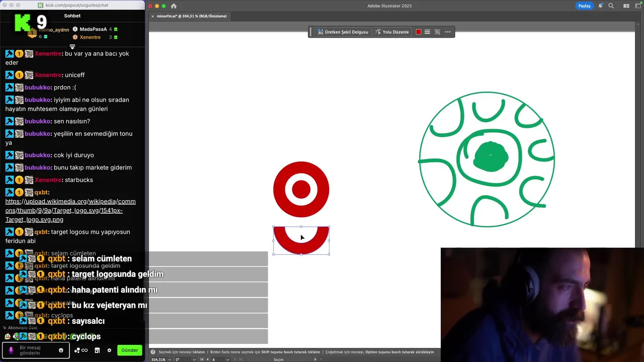Click the moderator badge on the uniceff message

coord(10,75)
